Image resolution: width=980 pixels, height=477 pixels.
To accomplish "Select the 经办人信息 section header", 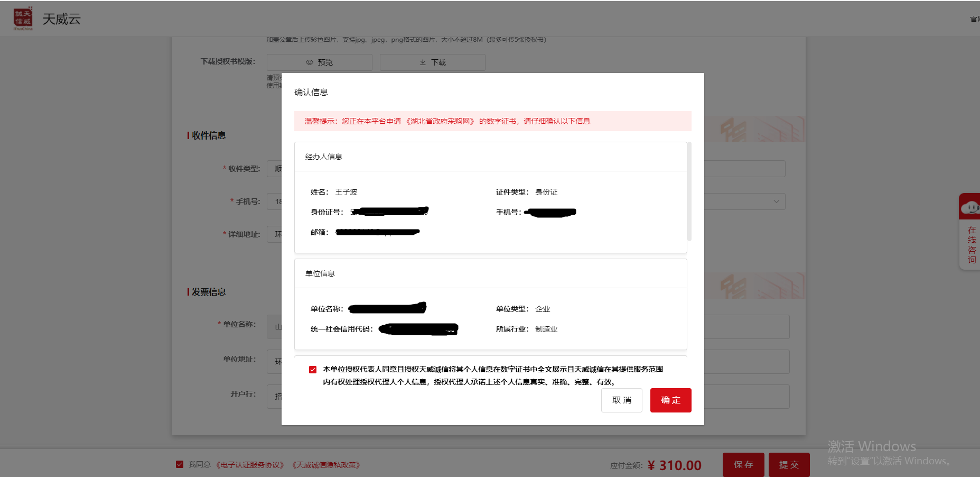I will coord(323,157).
